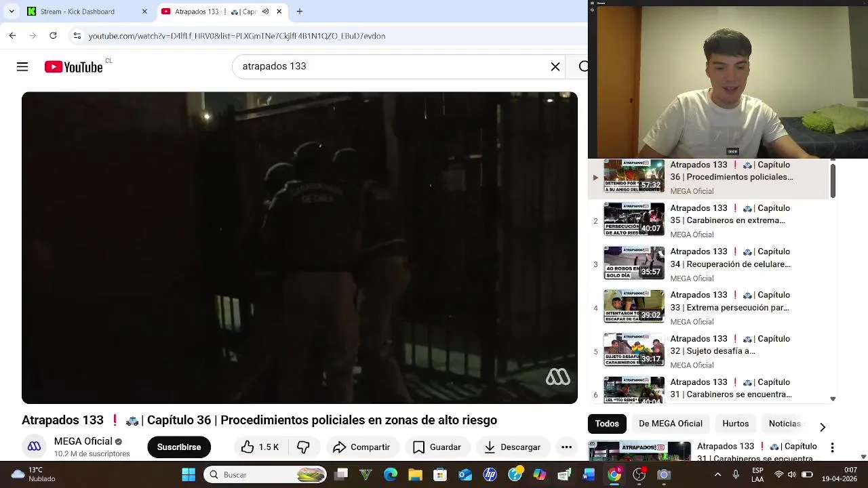Click the video player area
Image resolution: width=868 pixels, height=488 pixels.
click(300, 247)
